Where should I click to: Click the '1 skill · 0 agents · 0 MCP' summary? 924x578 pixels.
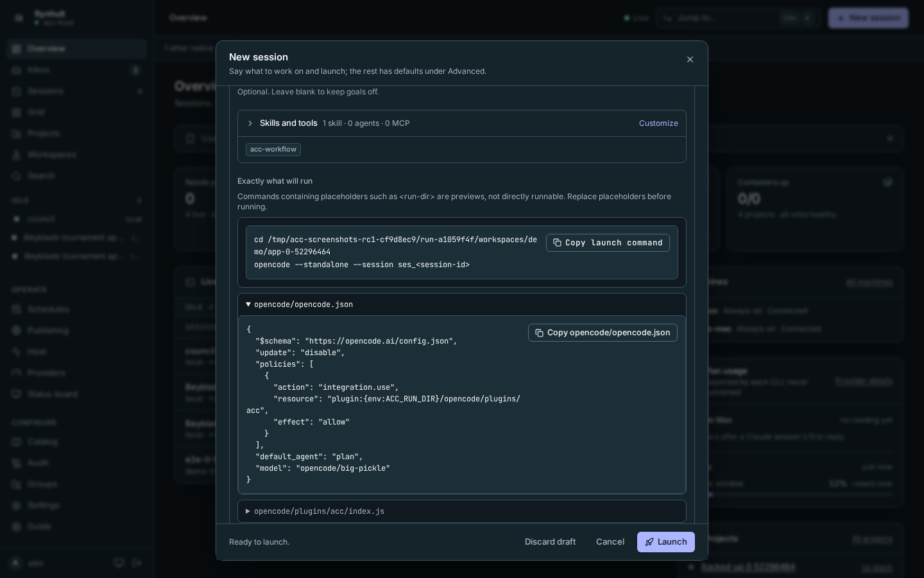366,123
